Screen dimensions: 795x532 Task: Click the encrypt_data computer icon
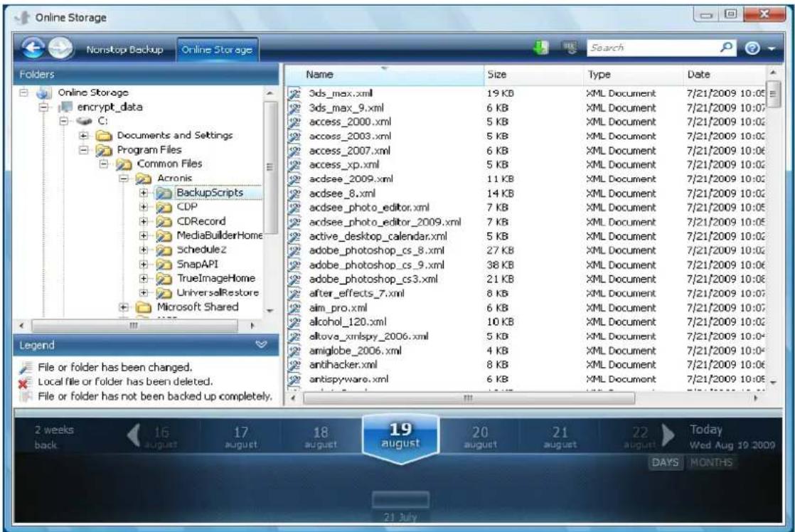pyautogui.click(x=65, y=107)
